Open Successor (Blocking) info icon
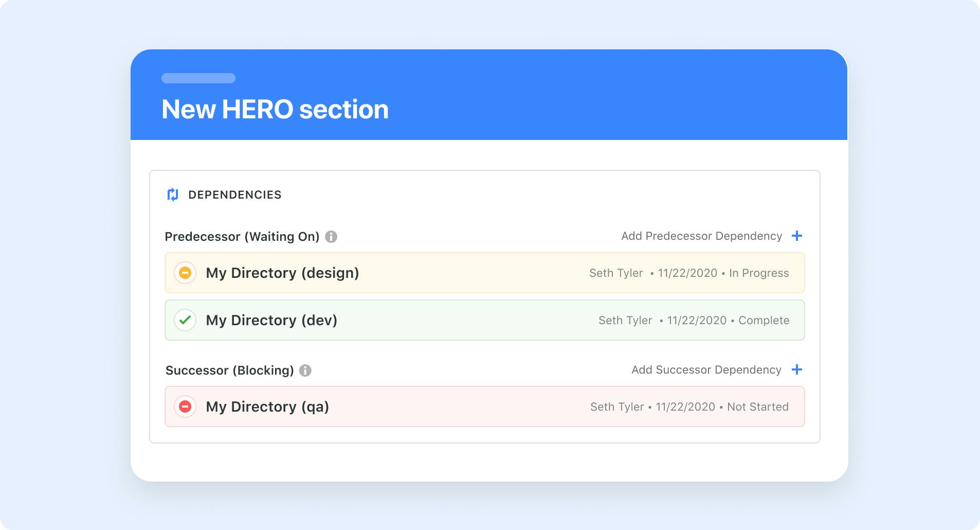This screenshot has height=530, width=980. click(305, 370)
